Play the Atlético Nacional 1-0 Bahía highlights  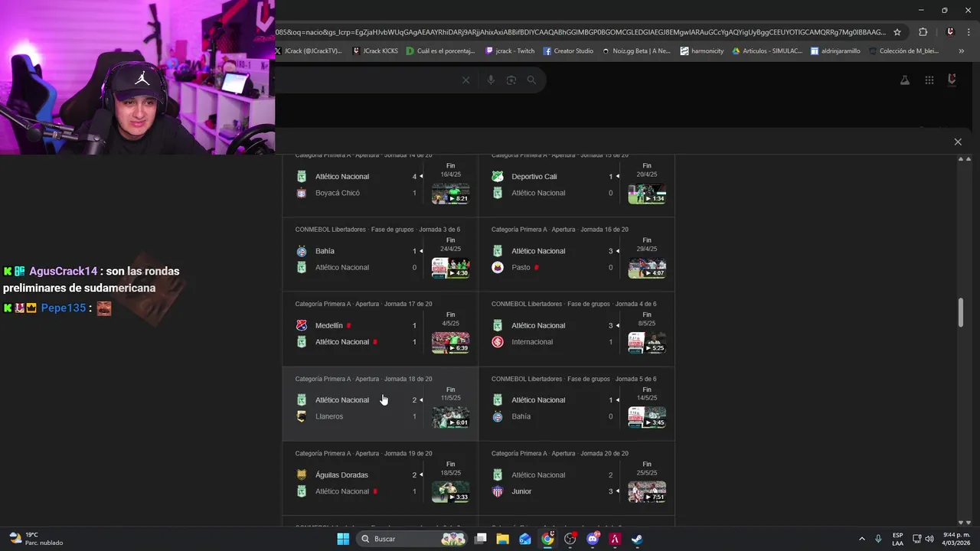tap(647, 417)
